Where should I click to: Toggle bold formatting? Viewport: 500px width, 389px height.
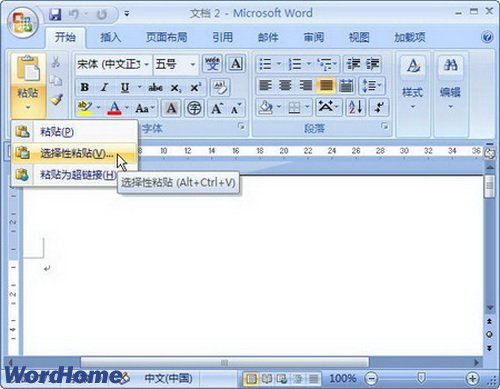[x=85, y=87]
